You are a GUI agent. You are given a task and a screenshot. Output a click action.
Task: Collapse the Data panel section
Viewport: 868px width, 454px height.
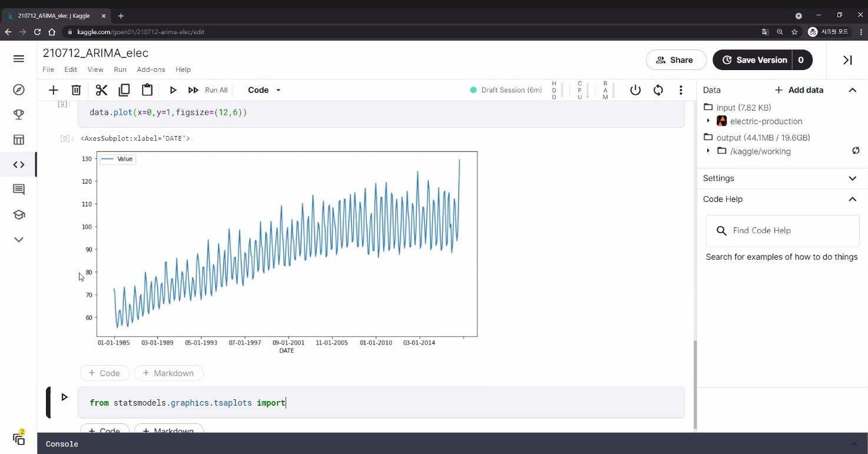pos(852,90)
